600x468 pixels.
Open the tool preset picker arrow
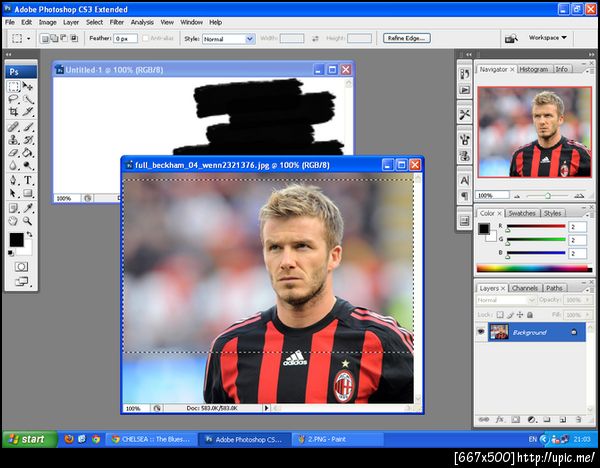(x=28, y=39)
